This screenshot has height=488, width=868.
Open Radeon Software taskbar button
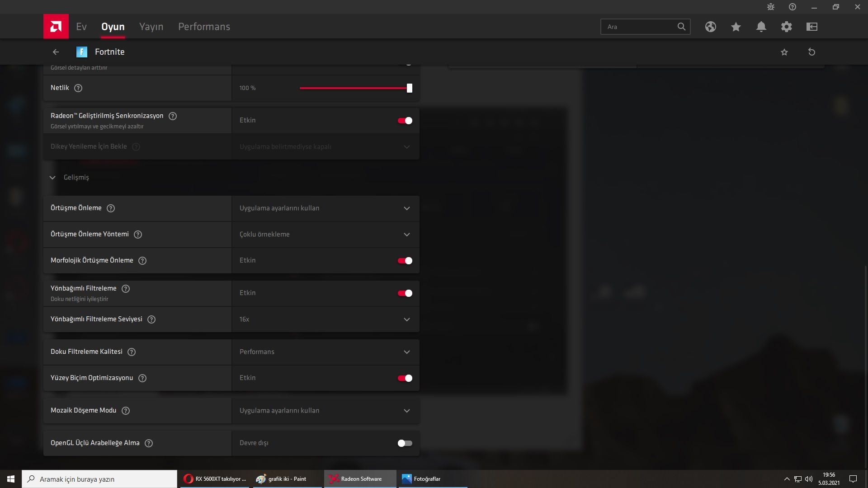coord(360,479)
